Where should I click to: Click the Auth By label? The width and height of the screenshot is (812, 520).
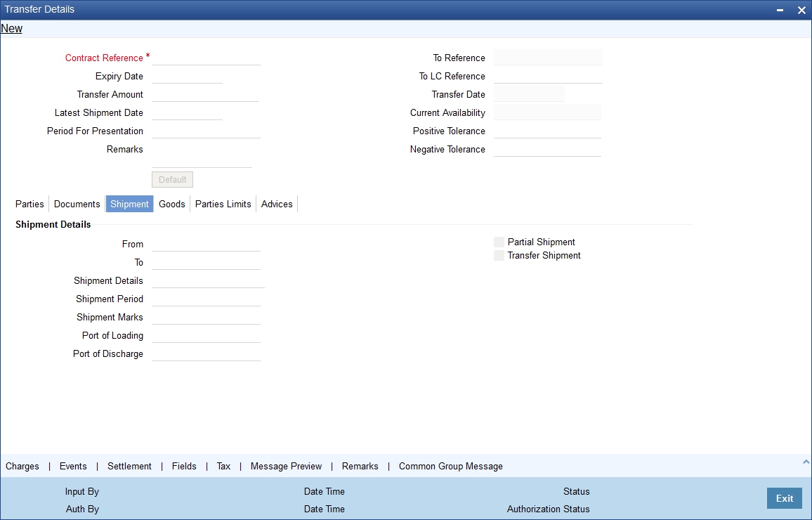[x=82, y=509]
